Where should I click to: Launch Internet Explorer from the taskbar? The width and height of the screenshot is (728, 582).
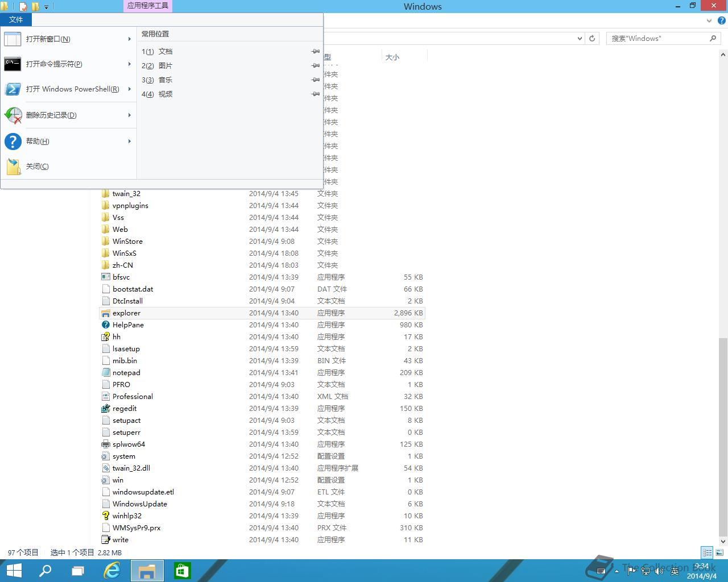tap(113, 571)
